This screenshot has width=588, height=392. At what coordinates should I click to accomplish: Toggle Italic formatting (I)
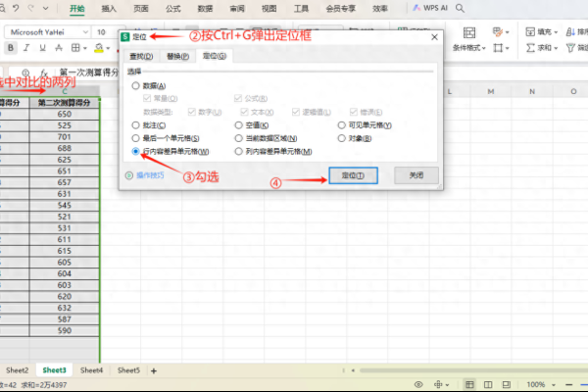pyautogui.click(x=26, y=48)
